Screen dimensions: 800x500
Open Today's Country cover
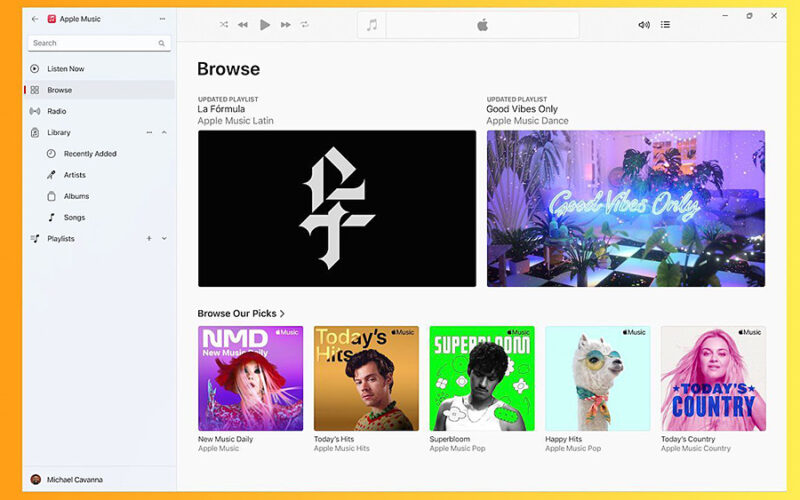pos(713,379)
